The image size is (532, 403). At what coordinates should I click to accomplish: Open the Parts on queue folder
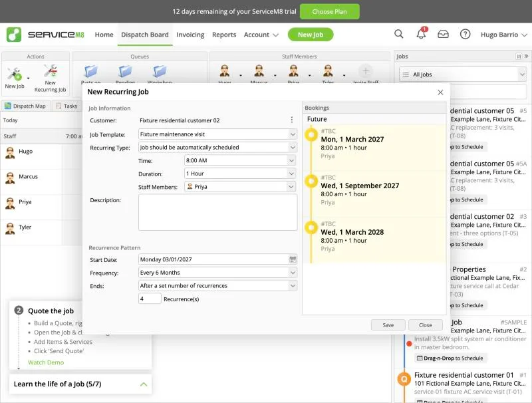coord(90,72)
